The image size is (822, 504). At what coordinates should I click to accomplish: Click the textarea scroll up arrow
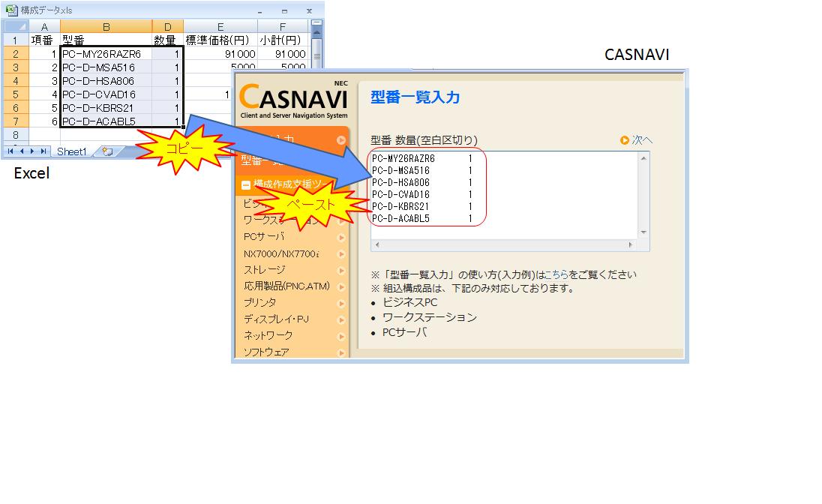coord(643,157)
